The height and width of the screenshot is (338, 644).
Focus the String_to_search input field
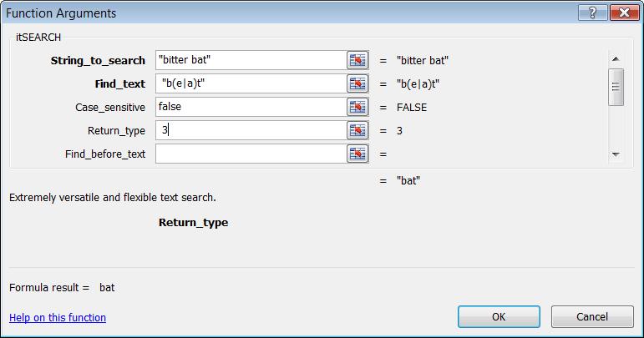251,60
